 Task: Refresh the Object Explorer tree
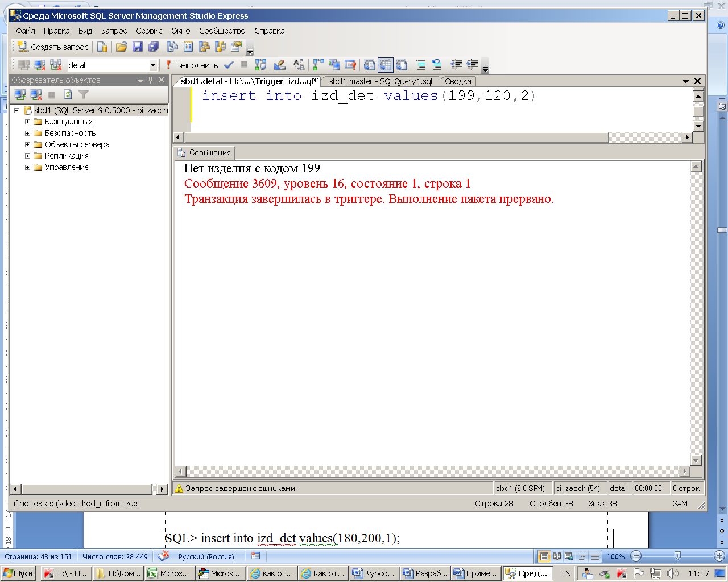(68, 95)
